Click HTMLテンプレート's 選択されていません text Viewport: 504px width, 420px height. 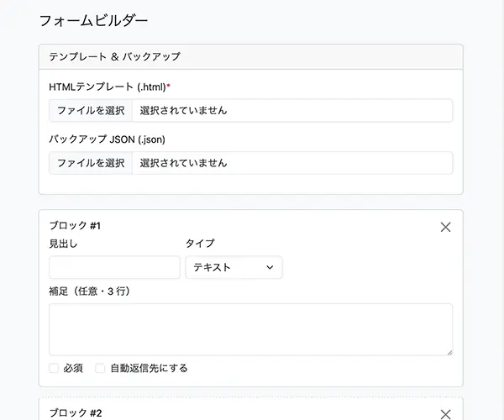pos(183,110)
